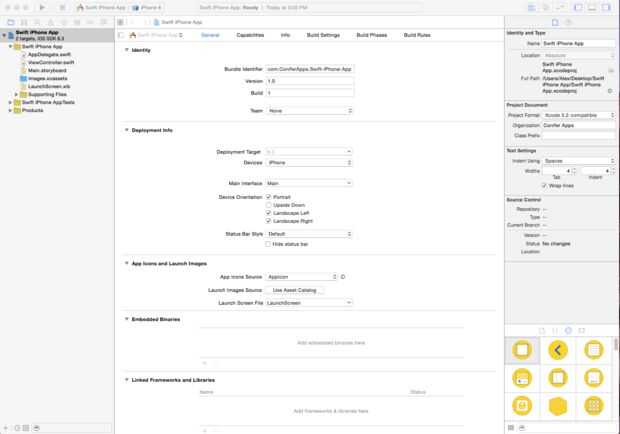Click the Use Asset Catalog button

click(x=295, y=290)
